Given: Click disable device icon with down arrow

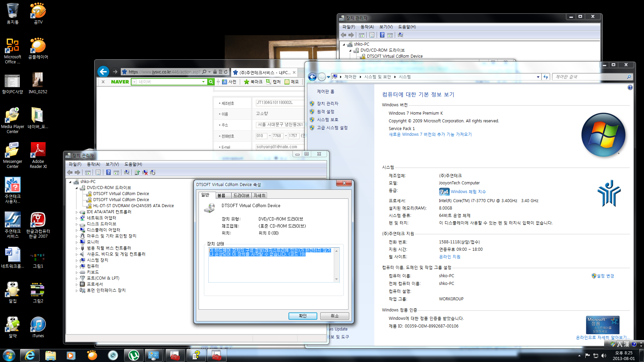Looking at the screenshot, I should point(153,173).
